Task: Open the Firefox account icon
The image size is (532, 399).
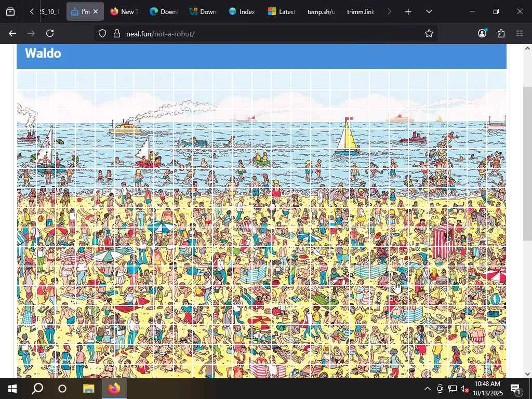Action: [x=482, y=33]
